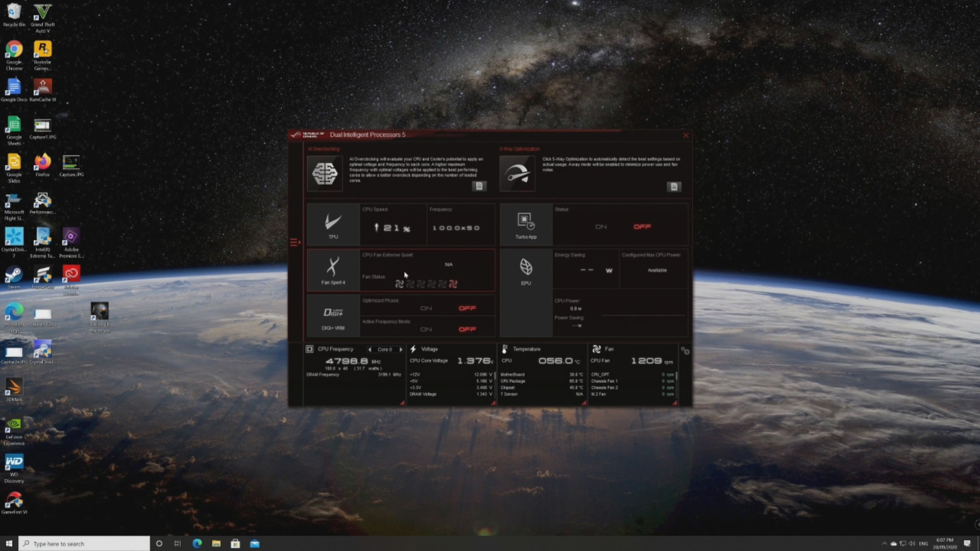Viewport: 980px width, 551px height.
Task: Open Grand Theft Auto V shortcut
Action: [42, 18]
